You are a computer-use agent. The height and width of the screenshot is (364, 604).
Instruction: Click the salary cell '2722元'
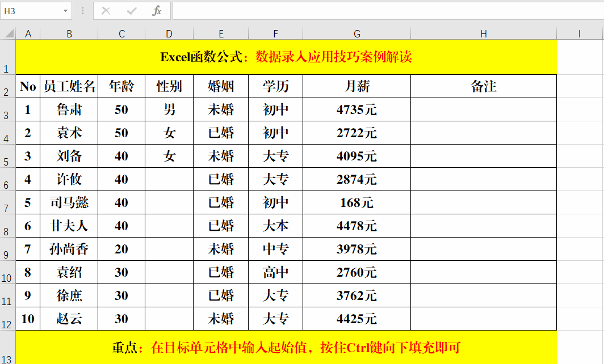(x=357, y=133)
